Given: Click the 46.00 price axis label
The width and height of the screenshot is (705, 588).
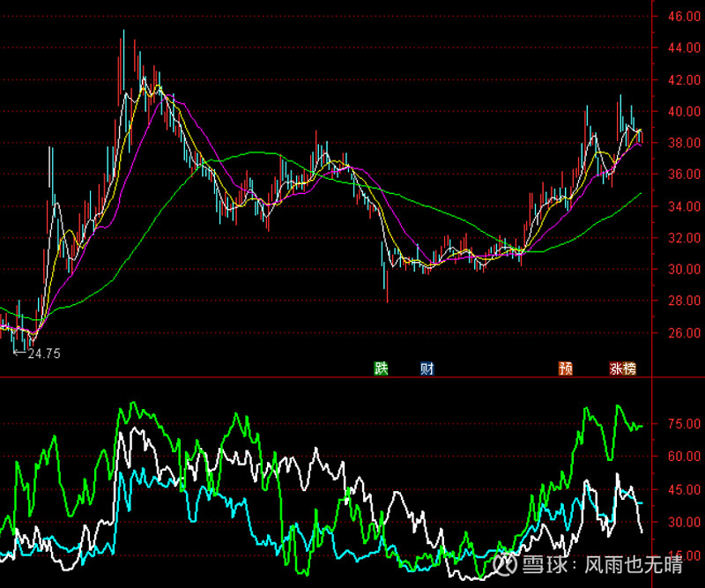Looking at the screenshot, I should [x=684, y=16].
